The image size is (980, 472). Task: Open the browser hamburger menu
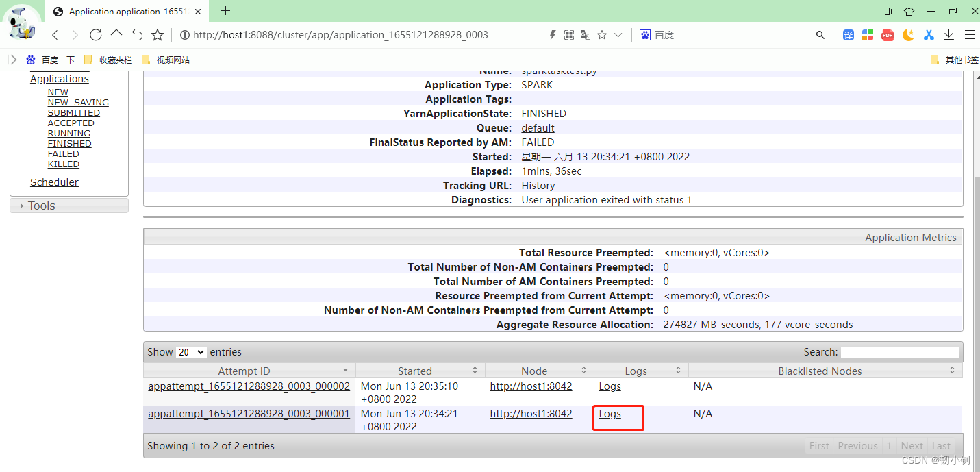pos(970,34)
